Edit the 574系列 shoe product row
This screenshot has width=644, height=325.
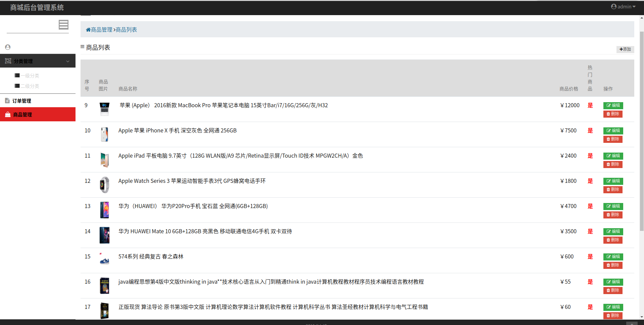(x=613, y=257)
